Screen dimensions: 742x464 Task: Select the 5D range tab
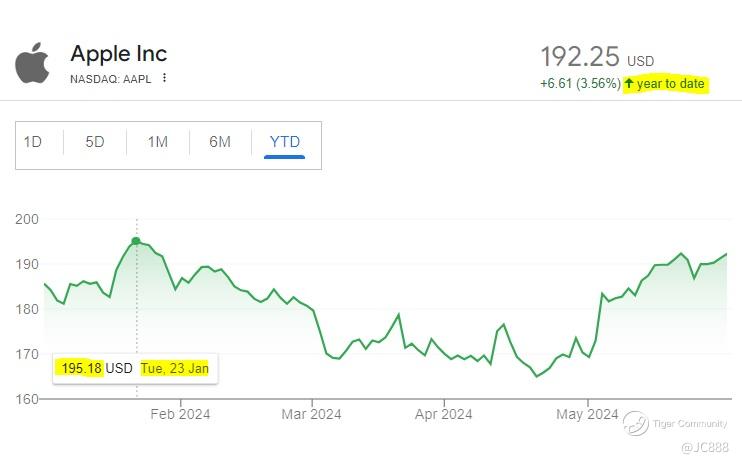(x=95, y=142)
